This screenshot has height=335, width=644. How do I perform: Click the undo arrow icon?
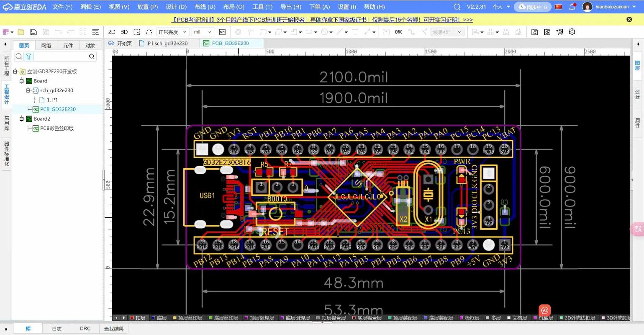pyautogui.click(x=58, y=32)
